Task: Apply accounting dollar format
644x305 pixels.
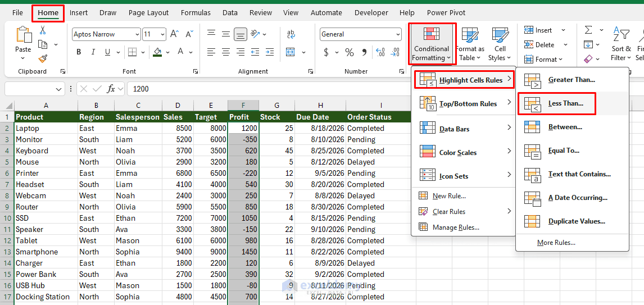Action: pyautogui.click(x=326, y=52)
